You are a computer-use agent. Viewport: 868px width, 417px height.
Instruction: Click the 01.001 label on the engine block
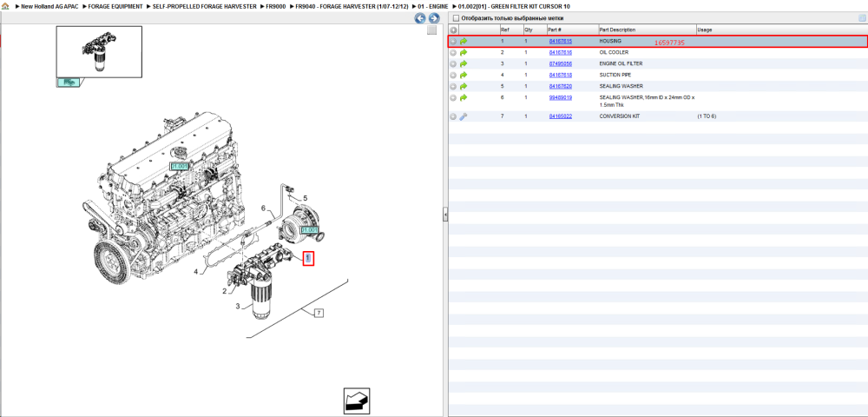(x=180, y=166)
